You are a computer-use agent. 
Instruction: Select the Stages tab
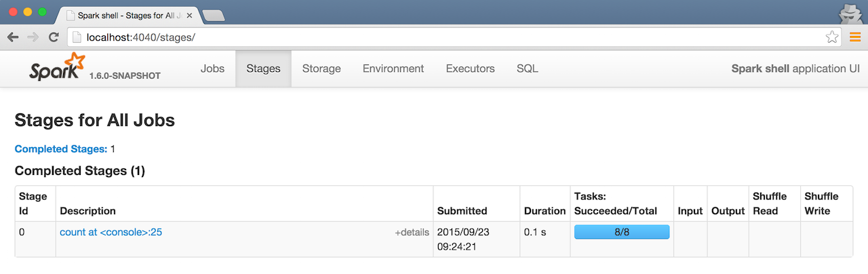[263, 68]
